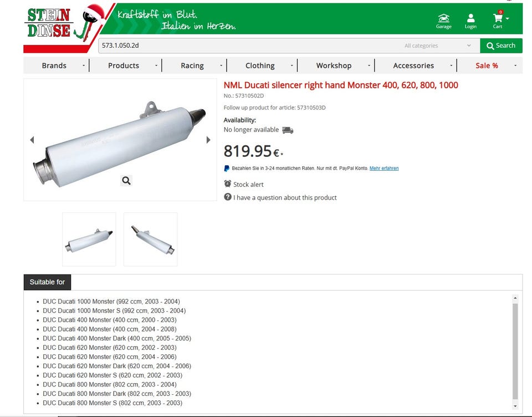Open the Workshop menu
532x417 pixels.
334,65
